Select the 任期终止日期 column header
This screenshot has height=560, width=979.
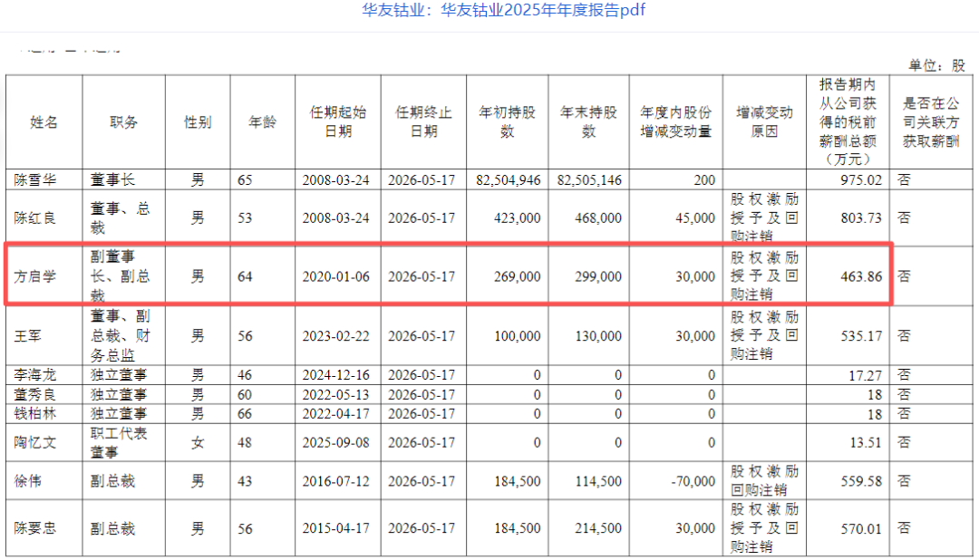(423, 121)
